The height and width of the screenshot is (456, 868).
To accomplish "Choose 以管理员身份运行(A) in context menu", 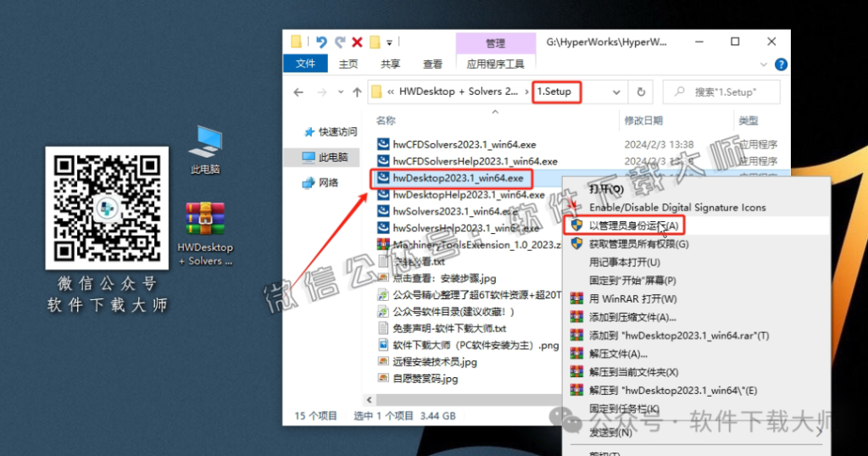I will click(633, 225).
